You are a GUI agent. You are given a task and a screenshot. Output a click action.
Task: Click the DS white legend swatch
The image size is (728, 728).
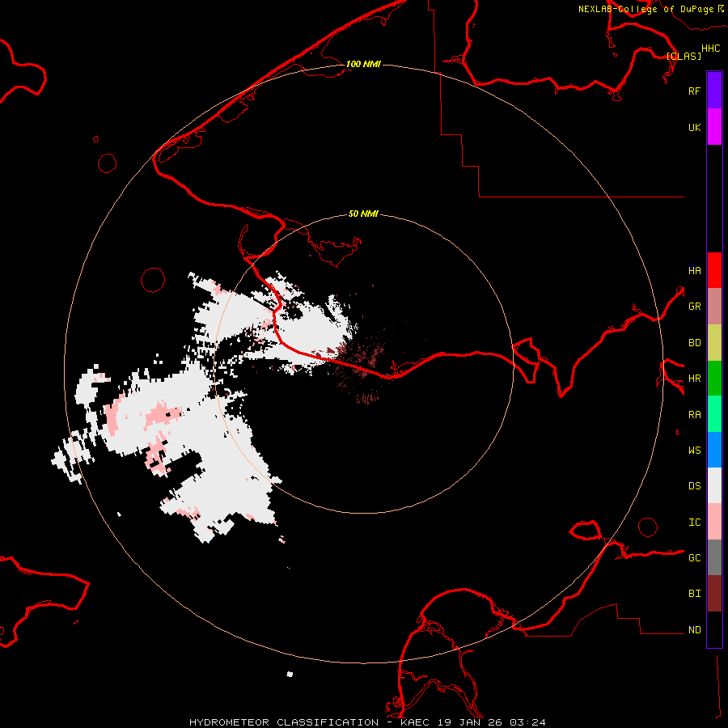[x=714, y=485]
